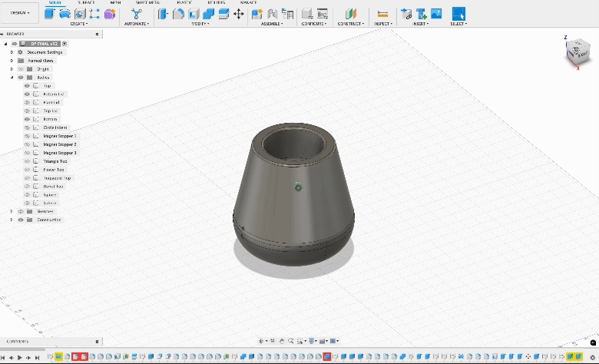Click the purple Create Form icon
Image resolution: width=599 pixels, height=364 pixels.
tap(110, 14)
